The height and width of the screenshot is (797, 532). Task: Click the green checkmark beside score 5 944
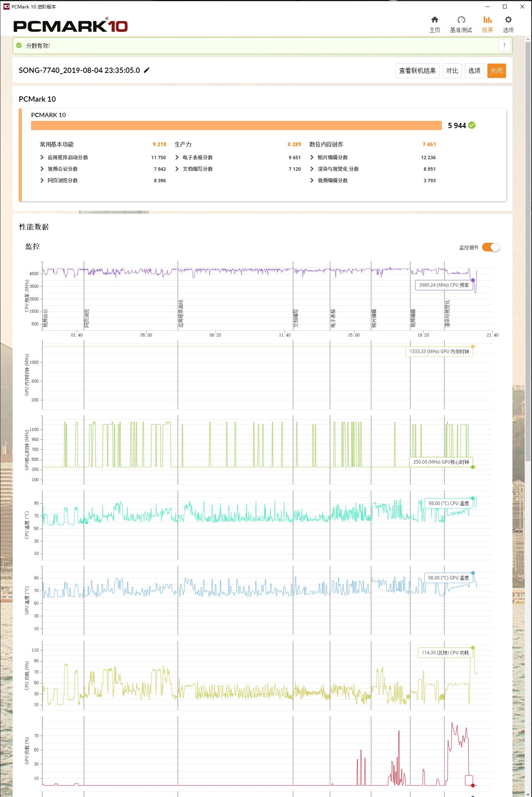(472, 125)
